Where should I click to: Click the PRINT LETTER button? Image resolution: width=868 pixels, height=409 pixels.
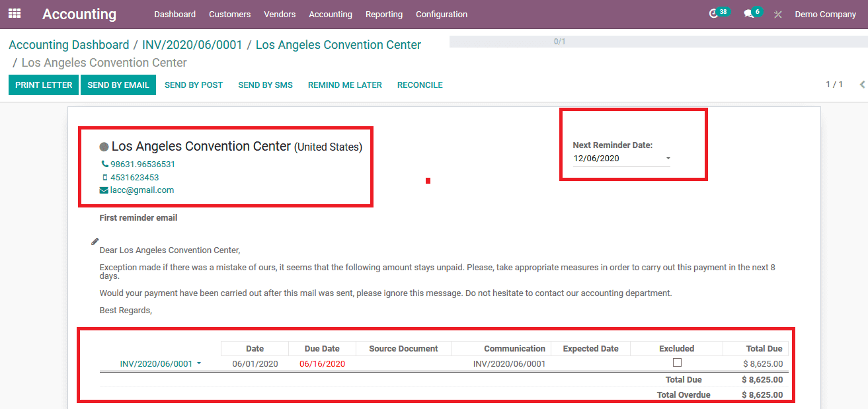click(x=44, y=85)
